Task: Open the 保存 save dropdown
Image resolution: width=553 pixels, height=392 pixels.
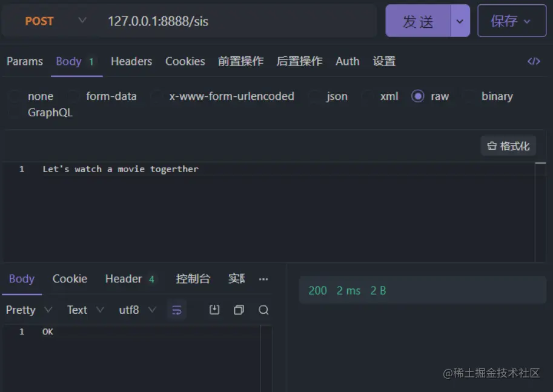Action: pos(512,21)
